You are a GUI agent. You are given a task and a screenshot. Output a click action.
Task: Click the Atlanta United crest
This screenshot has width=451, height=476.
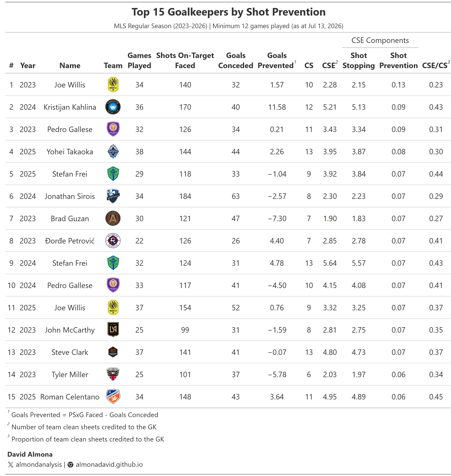click(113, 218)
